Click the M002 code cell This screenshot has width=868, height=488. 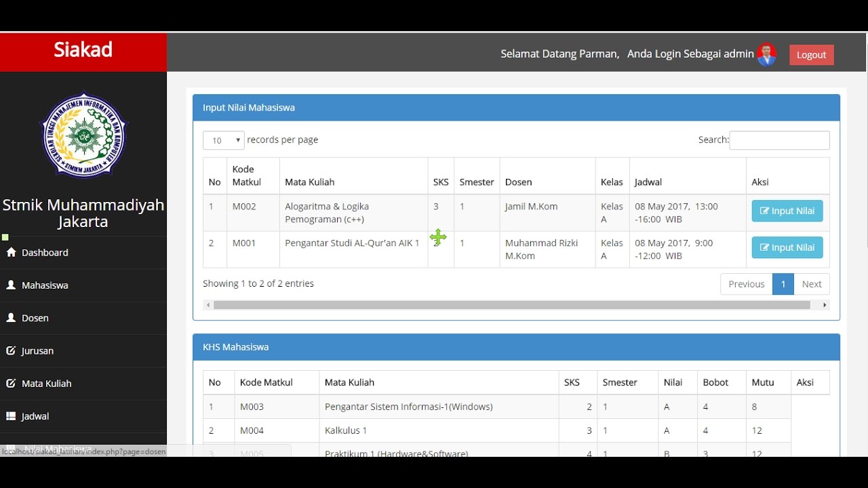[x=253, y=213]
